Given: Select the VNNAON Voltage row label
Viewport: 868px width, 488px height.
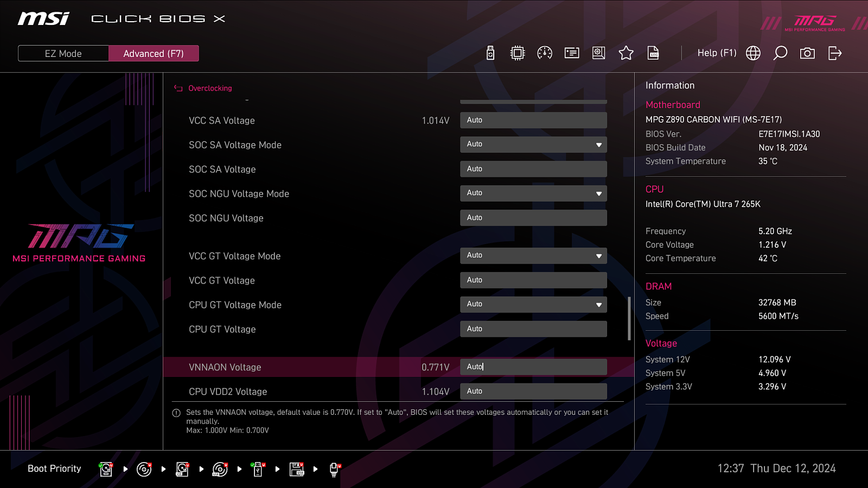Looking at the screenshot, I should point(225,368).
